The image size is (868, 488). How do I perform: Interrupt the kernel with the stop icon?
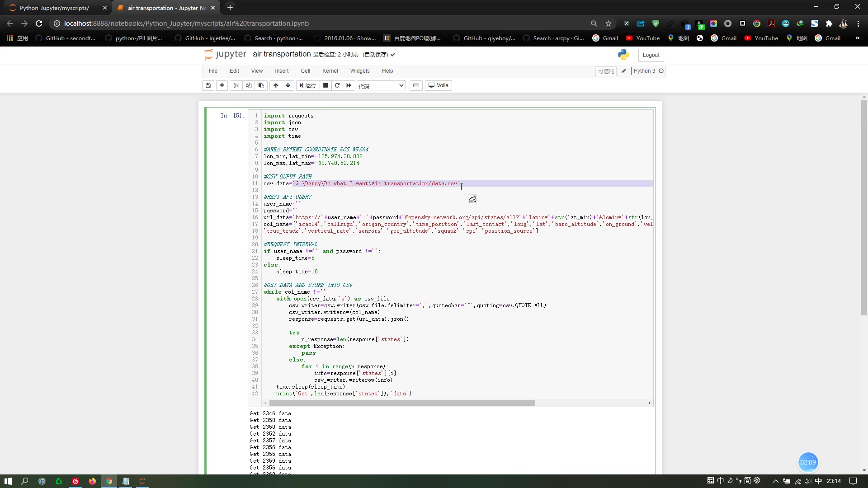point(325,85)
